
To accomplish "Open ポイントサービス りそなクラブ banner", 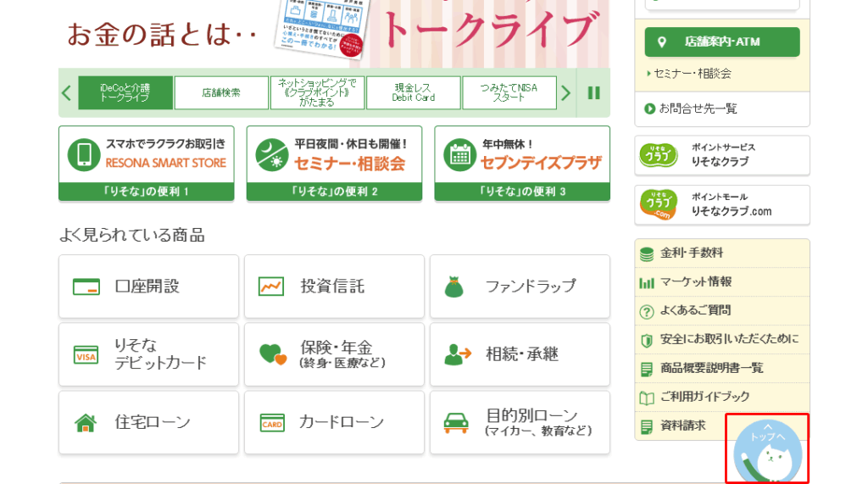I will [x=722, y=155].
